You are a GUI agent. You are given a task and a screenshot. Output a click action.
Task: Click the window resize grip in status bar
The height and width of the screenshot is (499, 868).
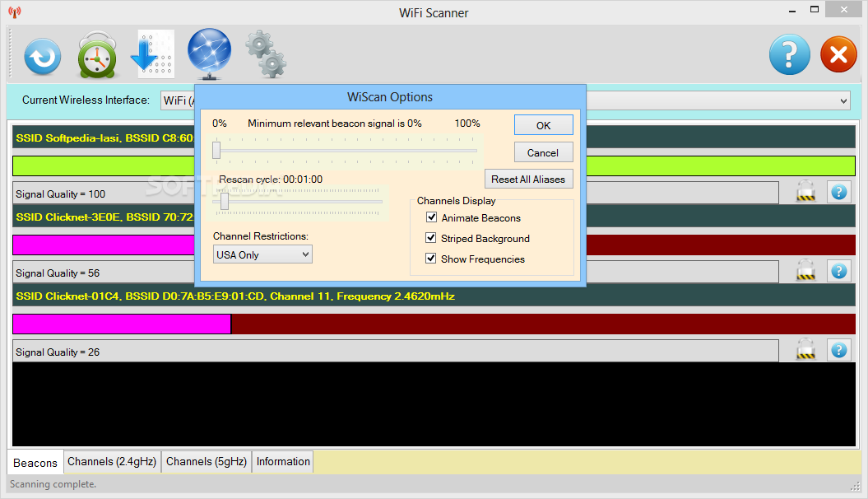tap(856, 486)
